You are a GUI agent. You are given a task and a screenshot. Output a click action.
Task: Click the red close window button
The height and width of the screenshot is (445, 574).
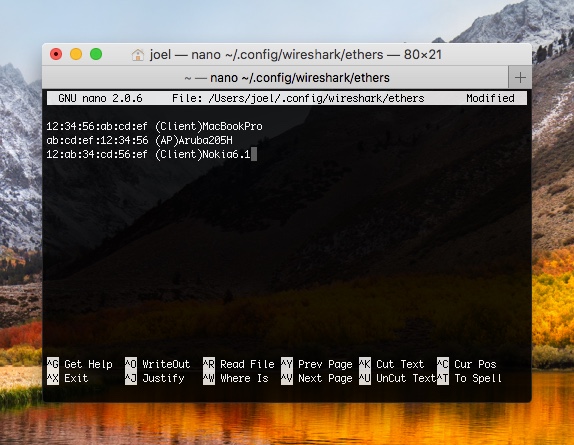pyautogui.click(x=56, y=55)
